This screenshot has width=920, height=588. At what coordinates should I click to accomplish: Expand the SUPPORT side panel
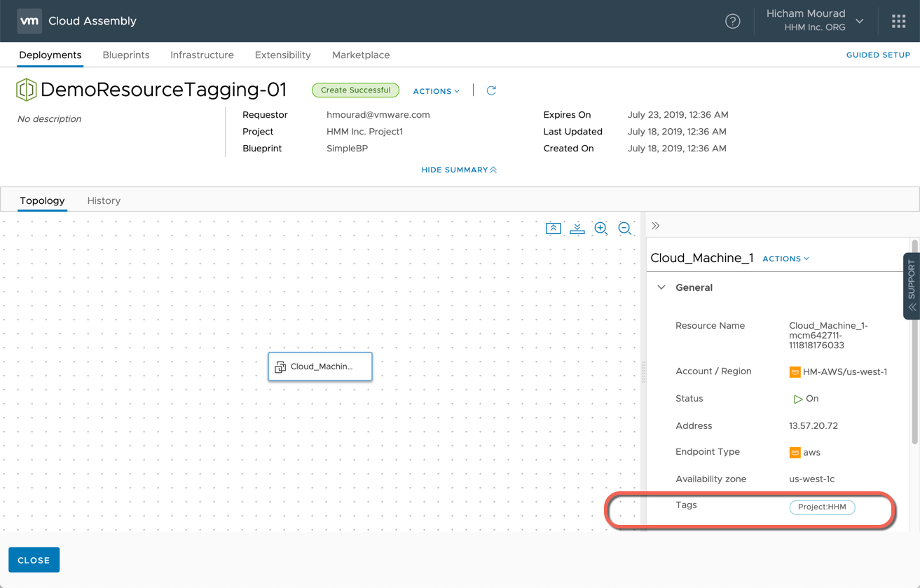tap(911, 286)
